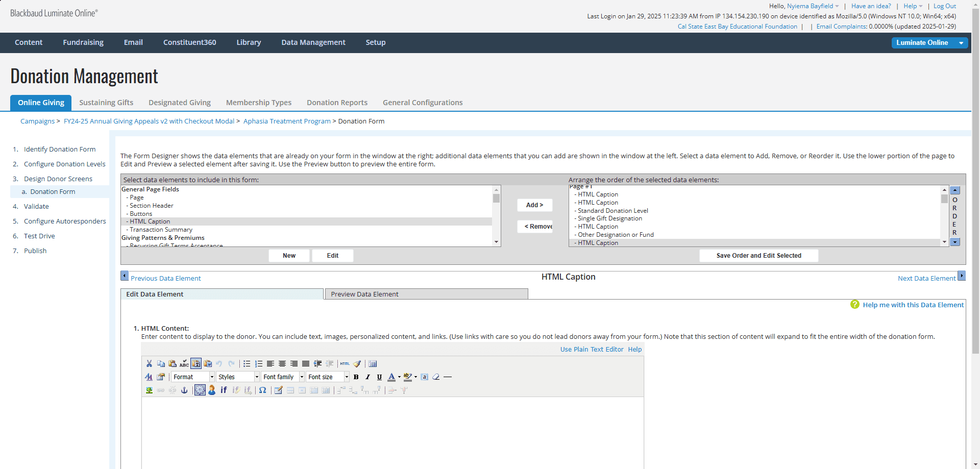Open the HTML source editor icon
This screenshot has width=980, height=469.
[345, 364]
